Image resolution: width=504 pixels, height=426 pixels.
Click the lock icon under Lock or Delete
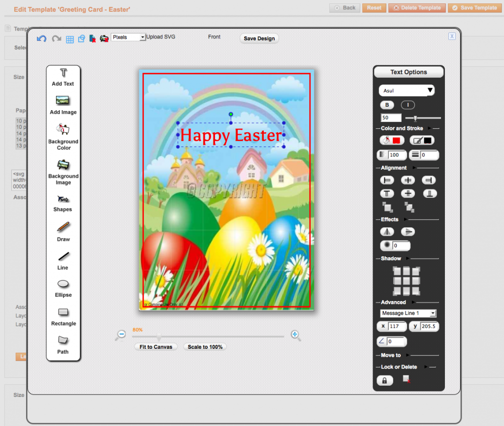pyautogui.click(x=385, y=379)
